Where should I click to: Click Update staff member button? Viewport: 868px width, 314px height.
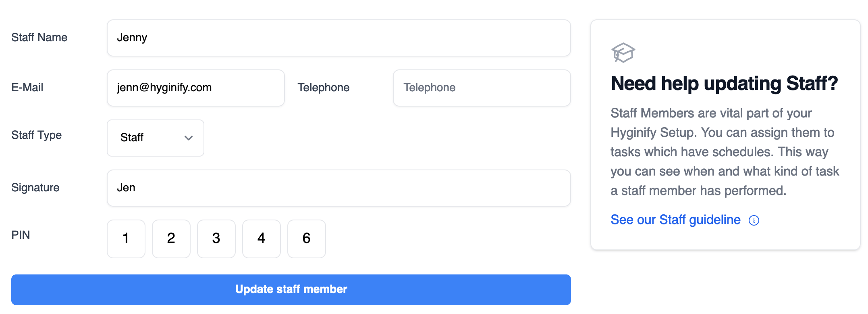pos(291,289)
